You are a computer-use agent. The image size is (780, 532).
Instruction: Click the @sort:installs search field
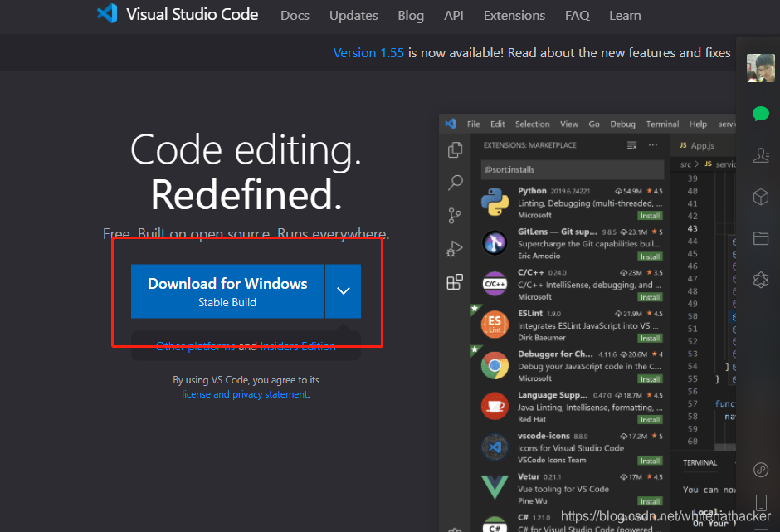point(572,169)
